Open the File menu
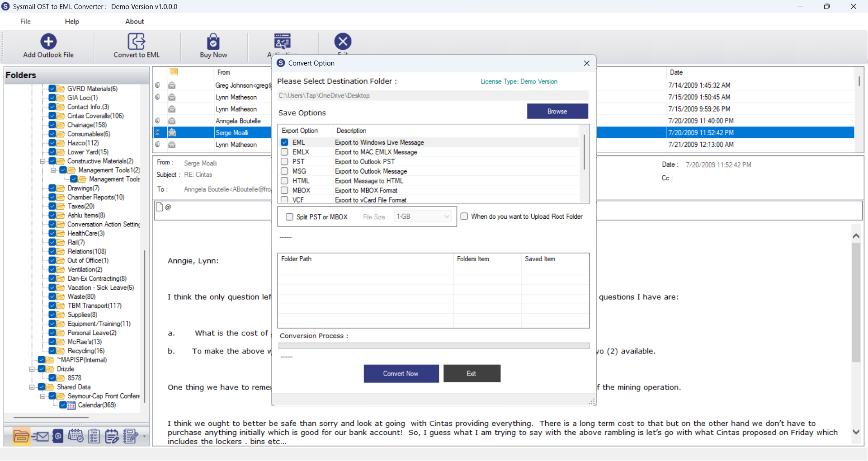This screenshot has width=868, height=461. click(25, 21)
